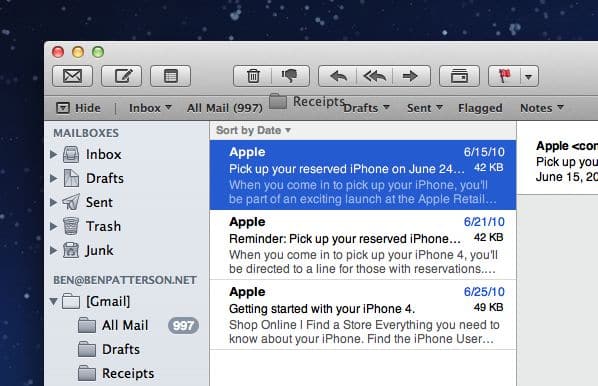Screen dimensions: 598x386
Task: Mark message as junk with thumbs-down
Action: tap(291, 76)
